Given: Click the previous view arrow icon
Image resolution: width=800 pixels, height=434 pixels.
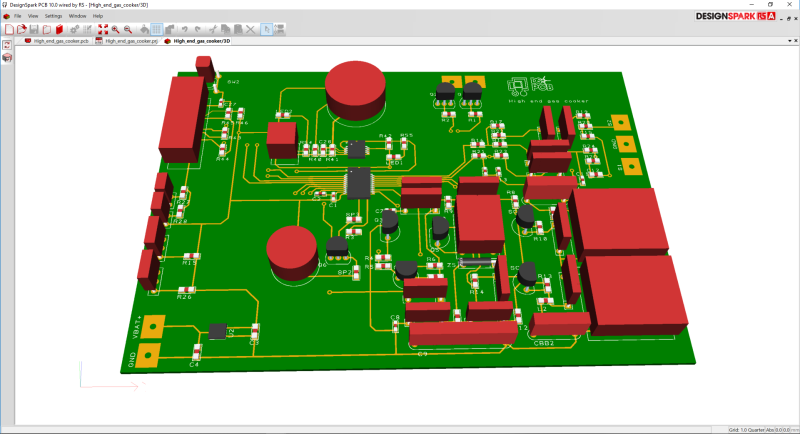Looking at the screenshot, I should [x=144, y=30].
